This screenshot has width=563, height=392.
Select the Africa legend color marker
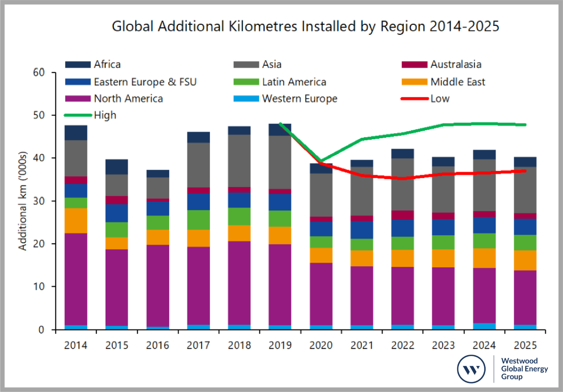click(x=77, y=64)
